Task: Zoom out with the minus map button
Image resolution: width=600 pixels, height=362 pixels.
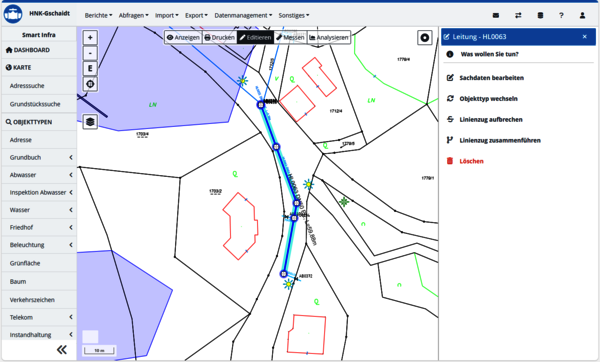Action: pos(90,53)
